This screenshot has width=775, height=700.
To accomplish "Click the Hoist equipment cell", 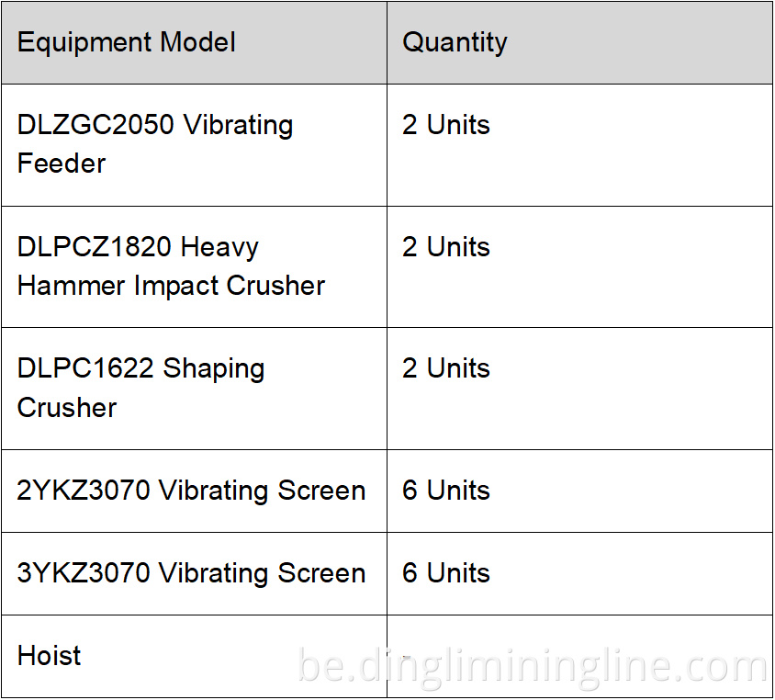I will tap(50, 656).
